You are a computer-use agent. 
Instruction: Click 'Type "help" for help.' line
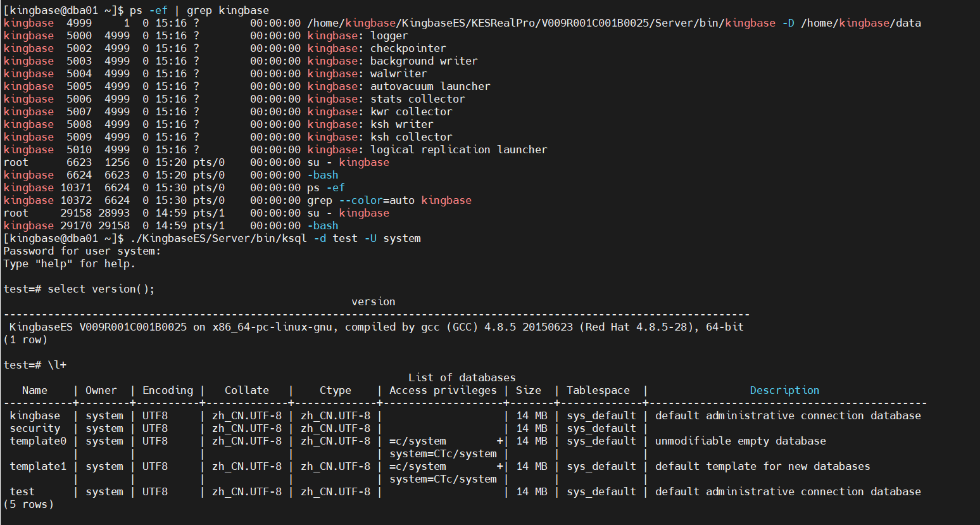click(70, 263)
